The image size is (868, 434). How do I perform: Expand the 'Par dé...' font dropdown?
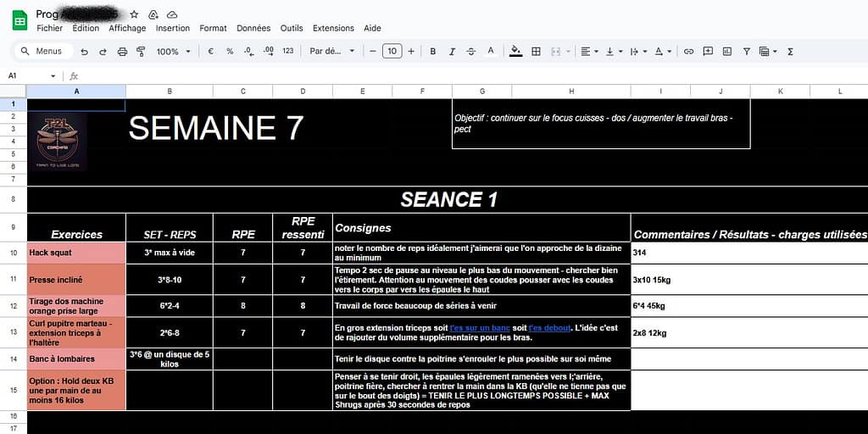(x=332, y=52)
